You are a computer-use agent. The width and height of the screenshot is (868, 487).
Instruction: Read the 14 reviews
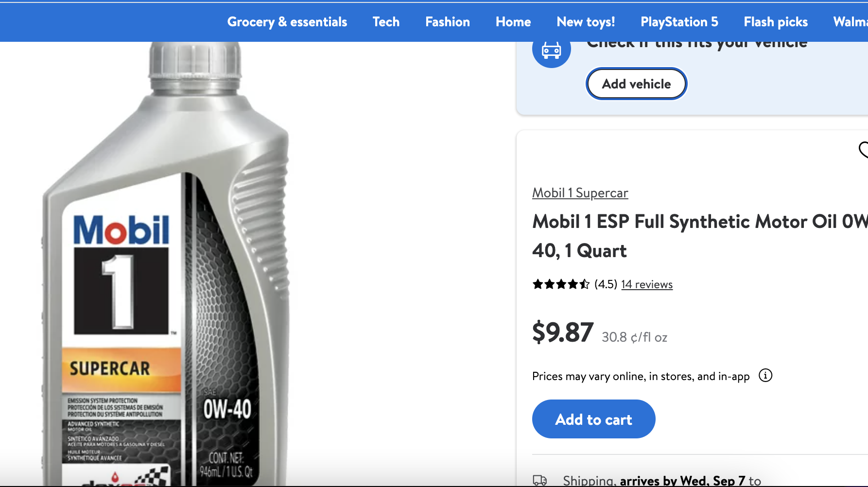click(647, 284)
